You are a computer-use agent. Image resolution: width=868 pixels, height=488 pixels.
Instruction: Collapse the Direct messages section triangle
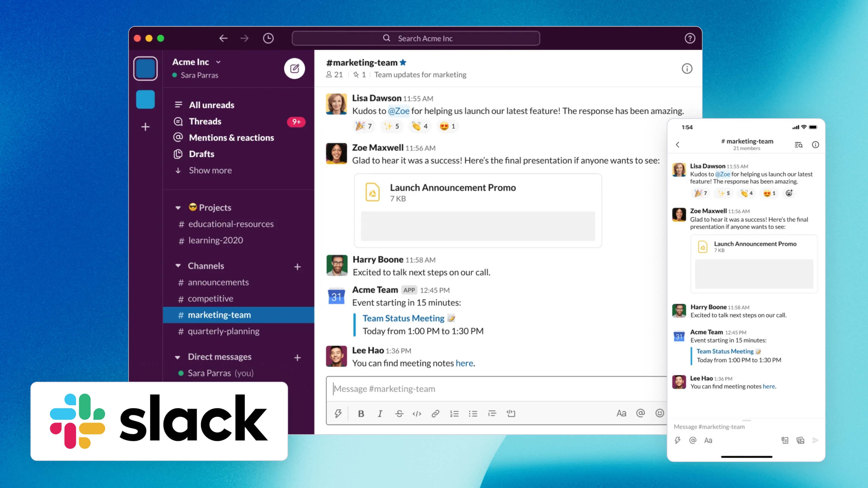178,357
